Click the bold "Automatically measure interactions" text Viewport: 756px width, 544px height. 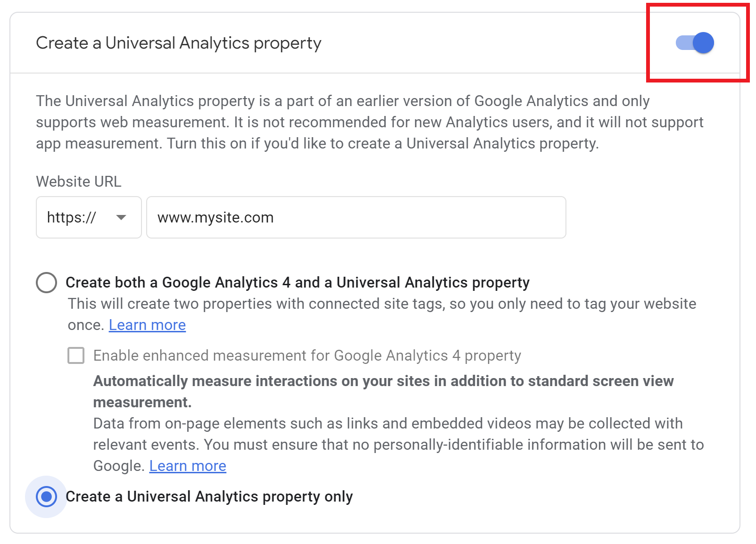point(383,381)
